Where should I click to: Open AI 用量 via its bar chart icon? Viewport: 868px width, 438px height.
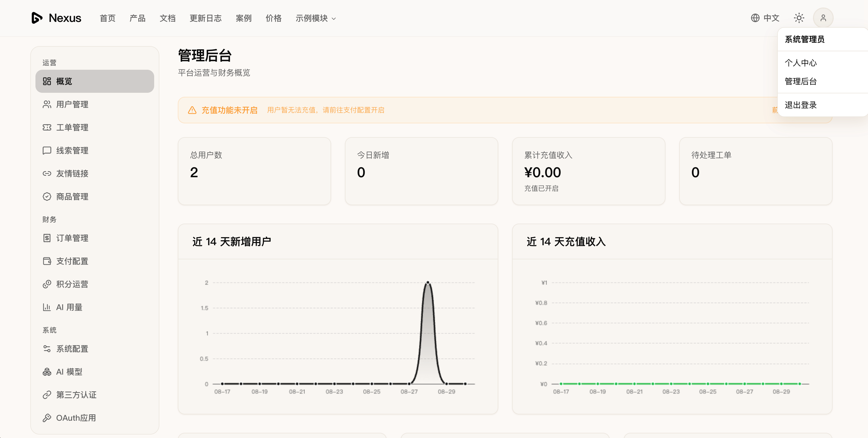pos(47,307)
